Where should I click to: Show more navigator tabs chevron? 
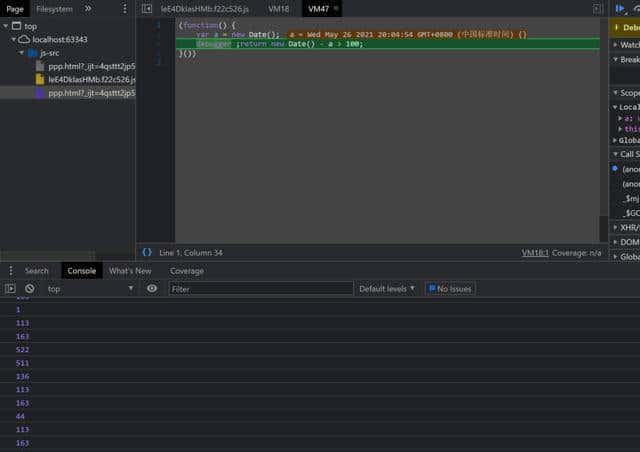click(x=88, y=8)
